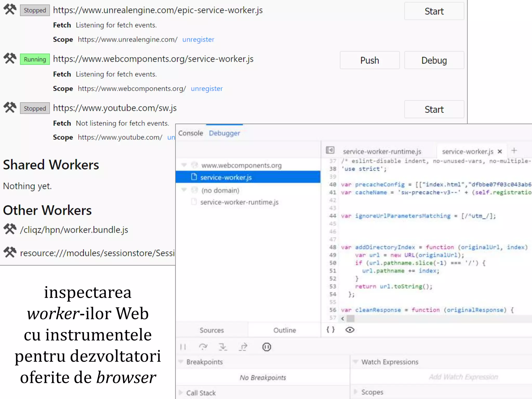Select service-worker-runtime.js in the sources tree

click(239, 202)
